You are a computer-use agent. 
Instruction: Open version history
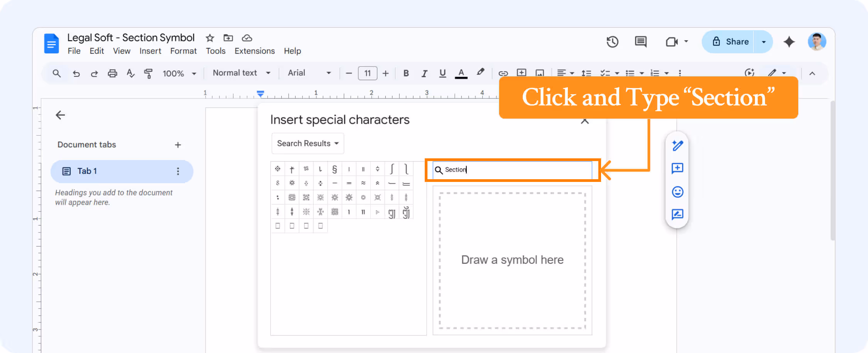pyautogui.click(x=613, y=41)
